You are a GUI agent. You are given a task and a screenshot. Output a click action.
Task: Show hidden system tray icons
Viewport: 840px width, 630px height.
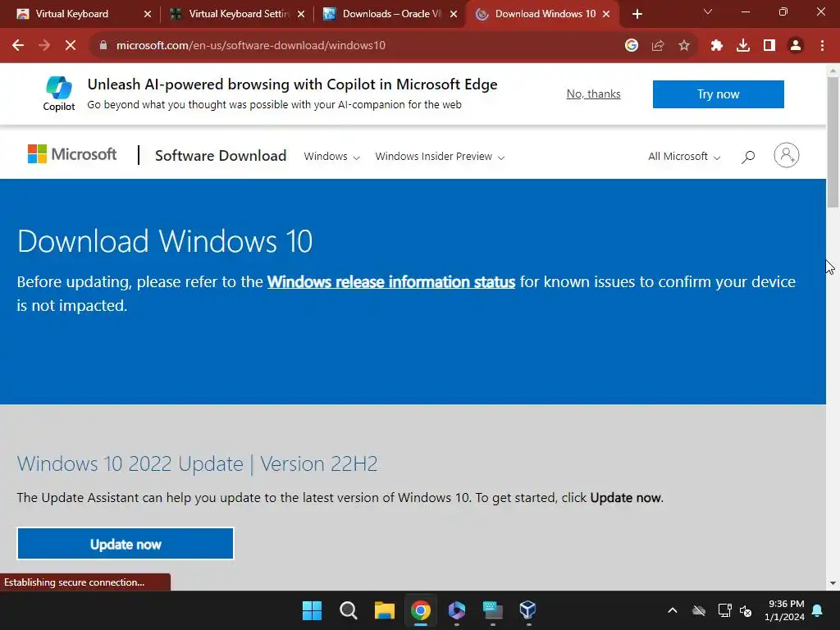pos(673,610)
